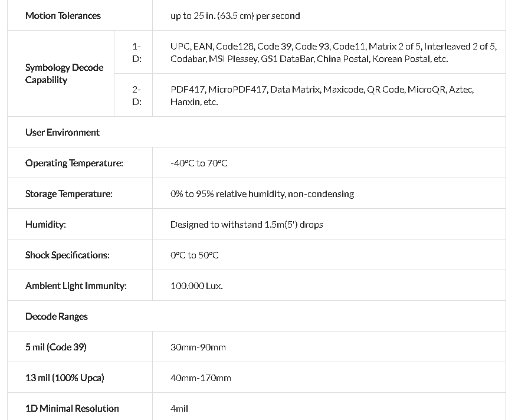
Task: Click the 1D Minimal Resolution label
Action: [72, 408]
